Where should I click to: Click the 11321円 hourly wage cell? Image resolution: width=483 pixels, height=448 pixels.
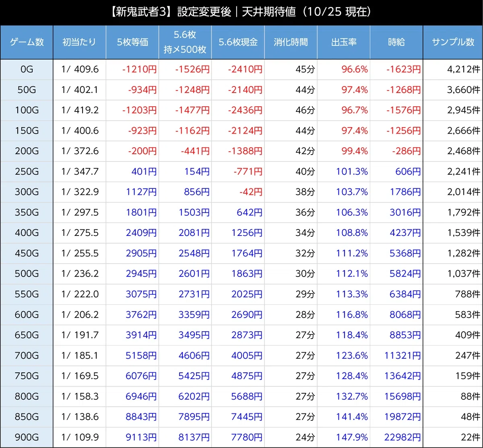tap(396, 356)
